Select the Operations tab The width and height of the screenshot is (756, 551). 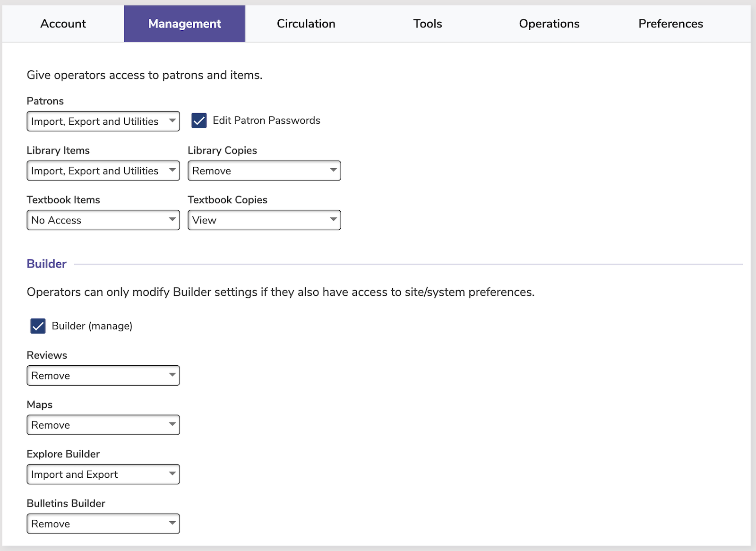tap(549, 24)
